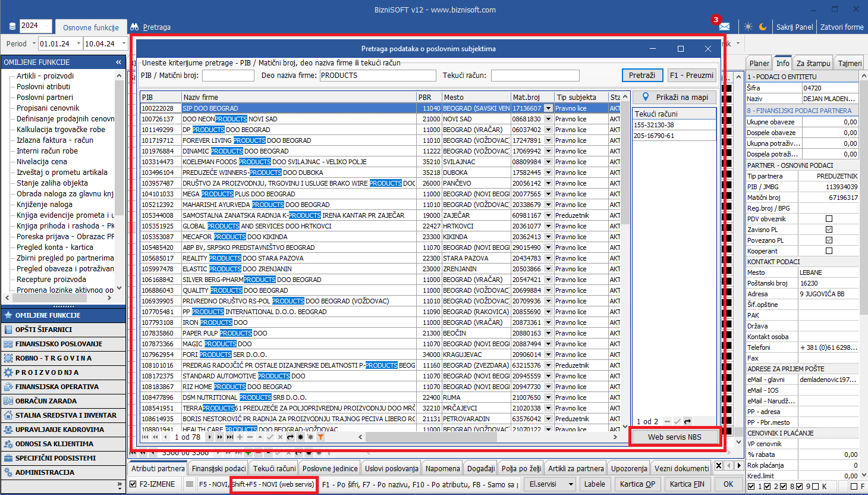Screen dimensions: 868x495
Task: Expand the Period dropdown
Action: (34, 43)
